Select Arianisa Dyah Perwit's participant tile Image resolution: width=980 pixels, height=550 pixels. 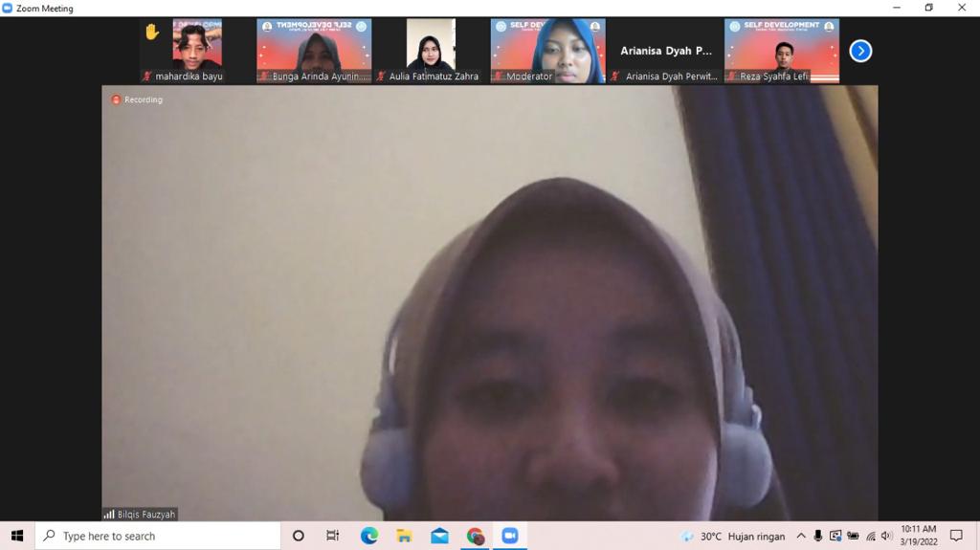665,51
